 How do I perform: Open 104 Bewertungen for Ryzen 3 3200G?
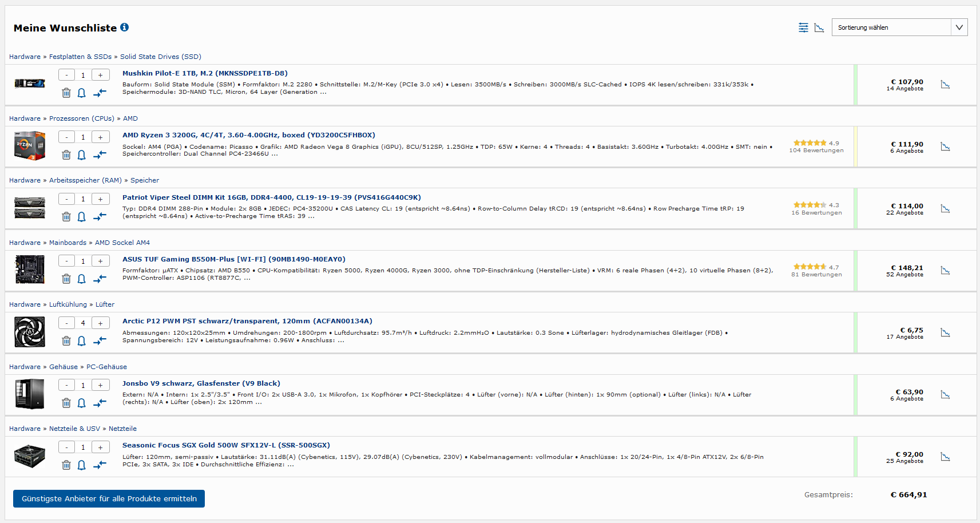816,150
